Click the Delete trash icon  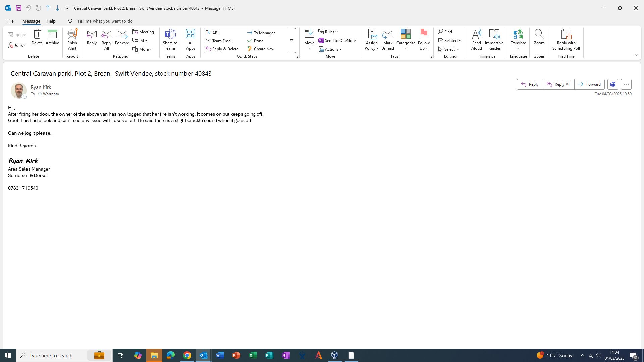tap(37, 34)
